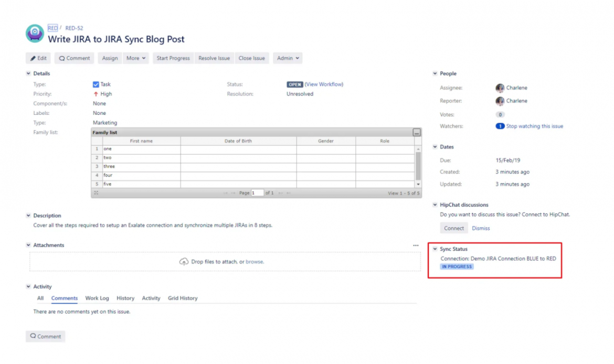614x364 pixels.
Task: Click the grid scrollbar up arrow
Action: (418, 149)
